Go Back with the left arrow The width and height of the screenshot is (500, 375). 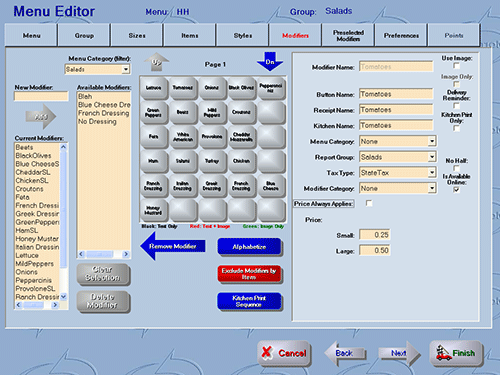345,353
